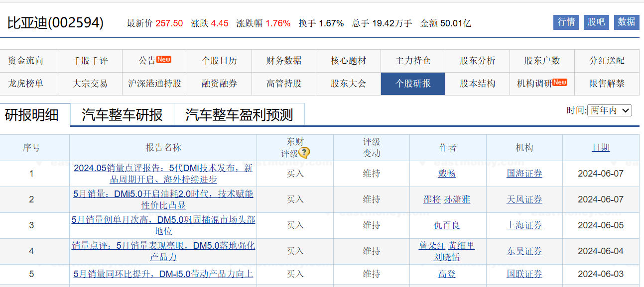Click the date 2024-06-04
Screen dimensions: 644x287
click(601, 251)
